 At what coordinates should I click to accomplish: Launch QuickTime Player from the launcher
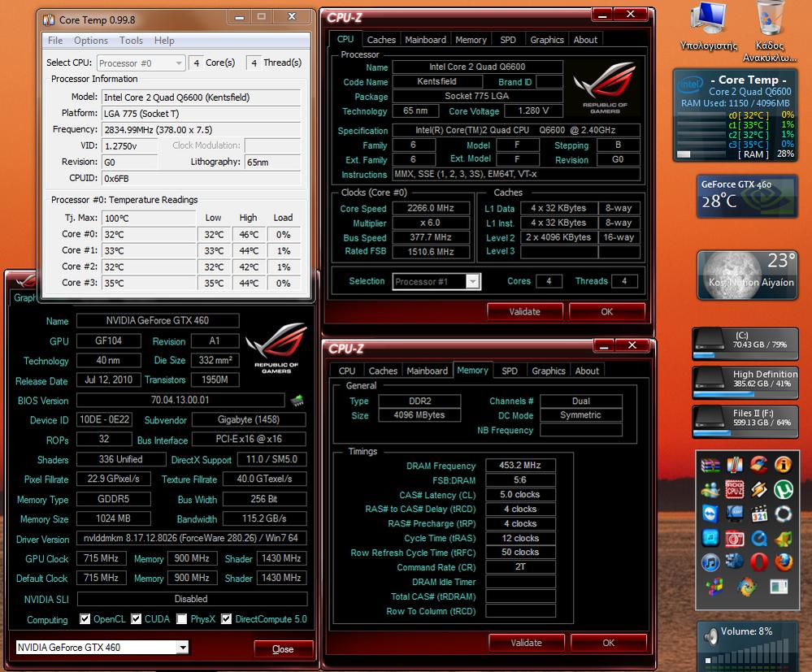click(x=758, y=539)
